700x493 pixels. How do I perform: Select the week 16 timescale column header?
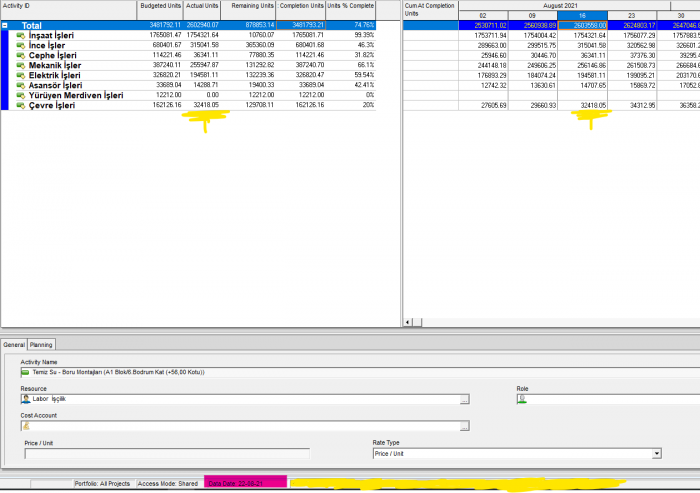click(x=582, y=16)
